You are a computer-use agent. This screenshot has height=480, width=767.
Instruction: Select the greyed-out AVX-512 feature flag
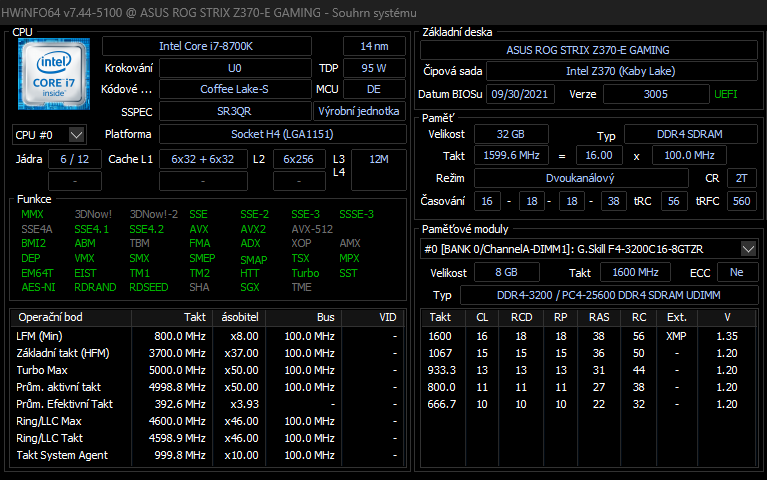(x=313, y=229)
